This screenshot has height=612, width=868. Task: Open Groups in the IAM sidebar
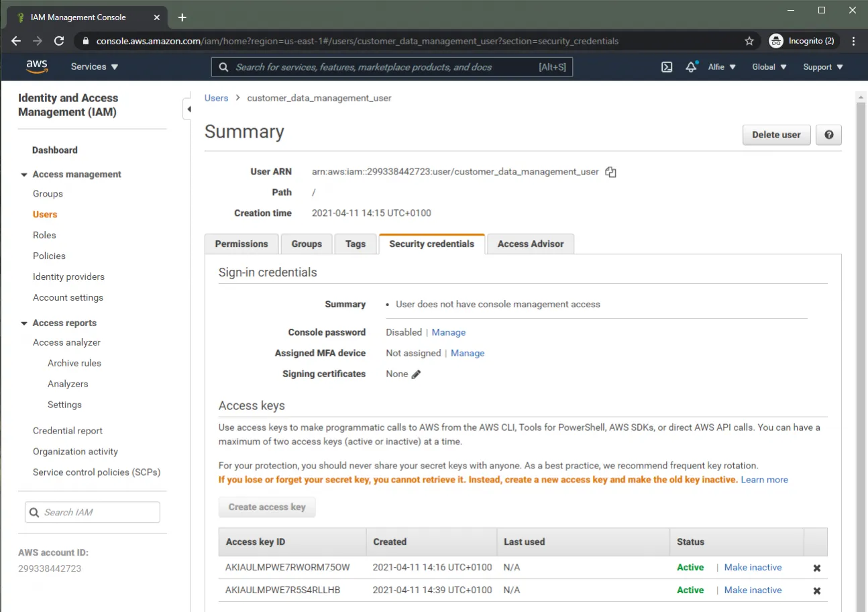(x=48, y=194)
